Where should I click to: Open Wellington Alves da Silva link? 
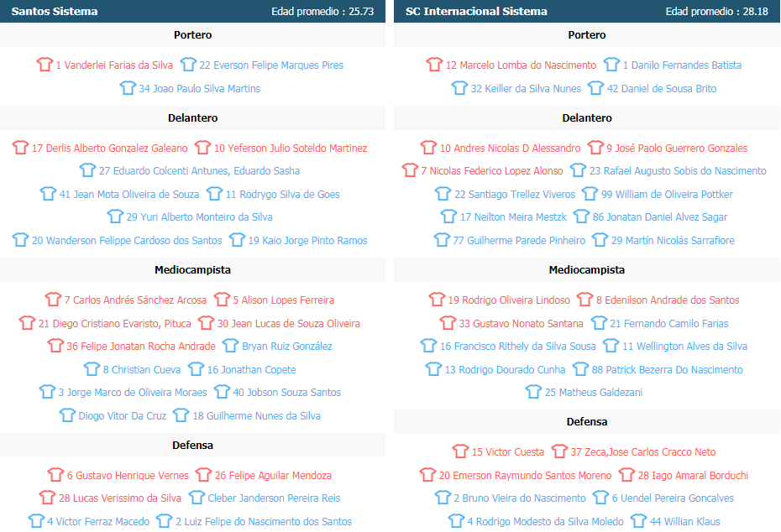click(x=685, y=346)
